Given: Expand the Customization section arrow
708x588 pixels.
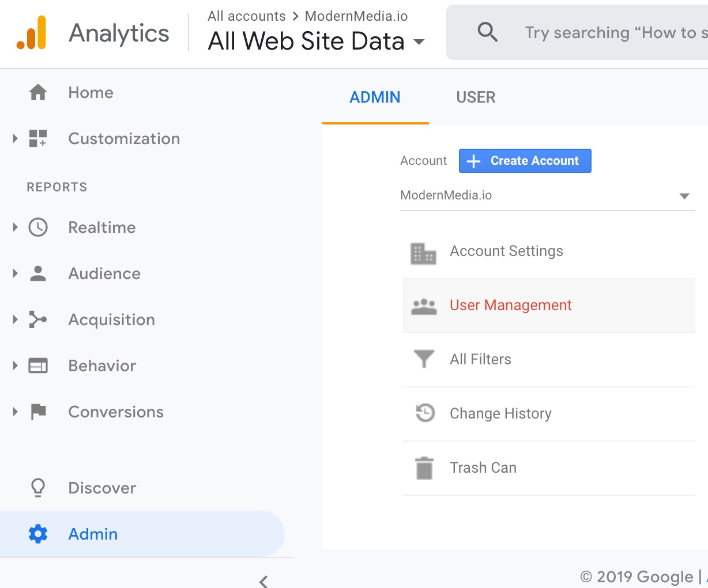Looking at the screenshot, I should point(16,138).
